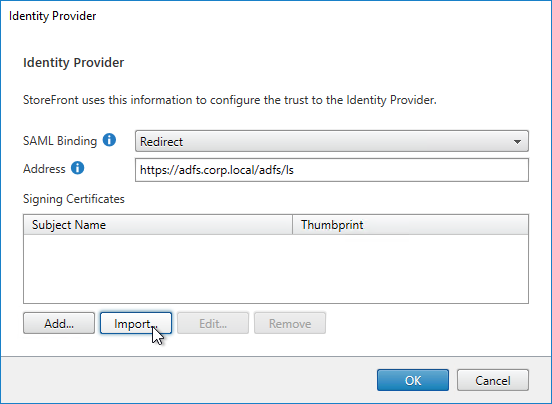Click the info icon beside SAML Binding
552x404 pixels.
click(109, 140)
